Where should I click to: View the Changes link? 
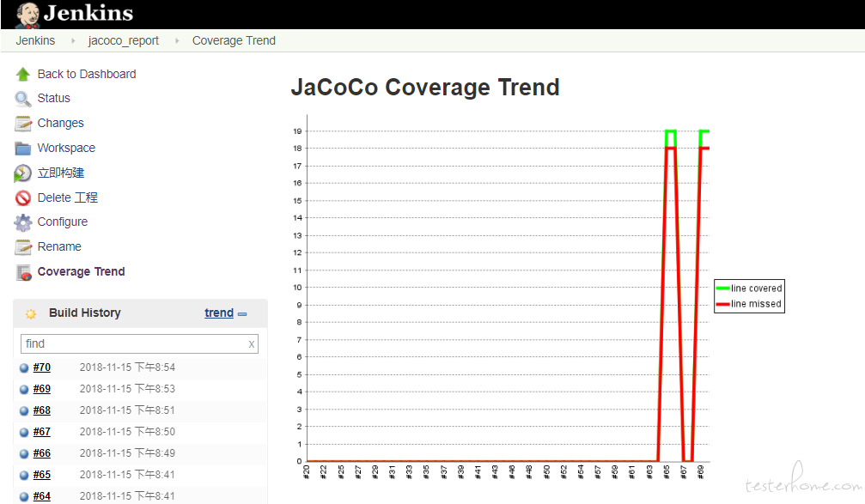pos(61,123)
